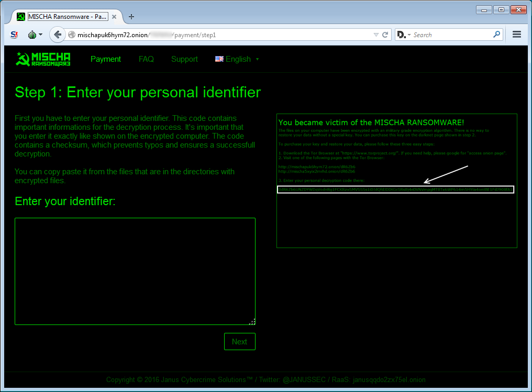This screenshot has width=532, height=392.
Task: Open the hamburger menu
Action: coord(517,35)
